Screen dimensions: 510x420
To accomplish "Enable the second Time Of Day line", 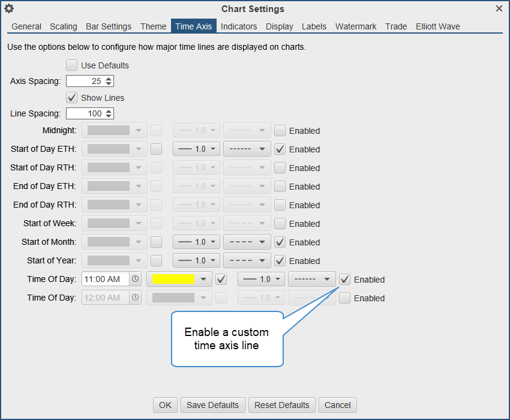I will [345, 298].
